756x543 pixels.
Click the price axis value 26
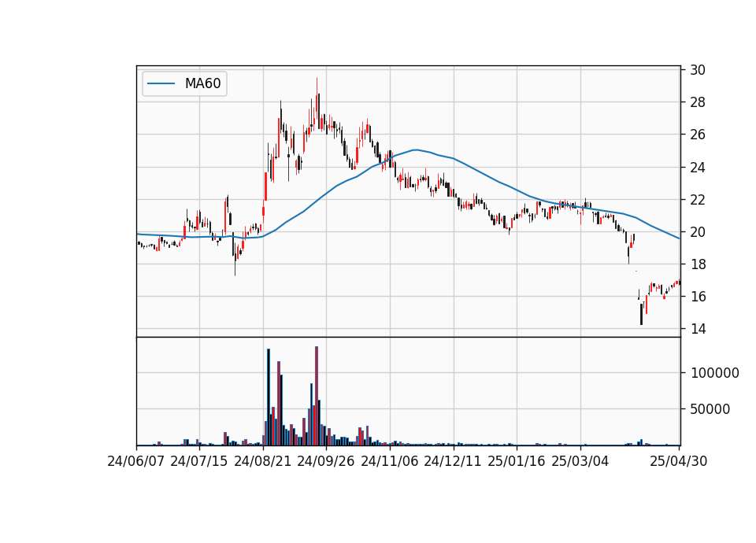pos(698,135)
